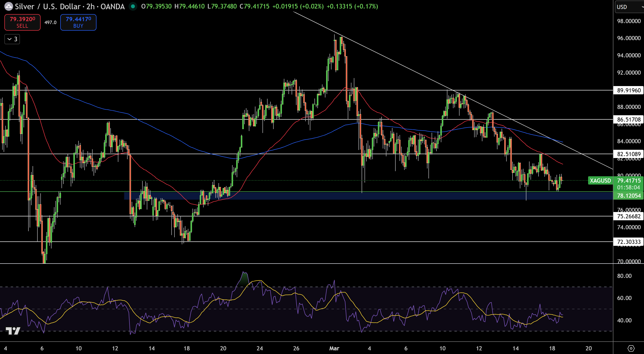This screenshot has height=354, width=644.
Task: Click the OANDA broker label
Action: click(113, 7)
